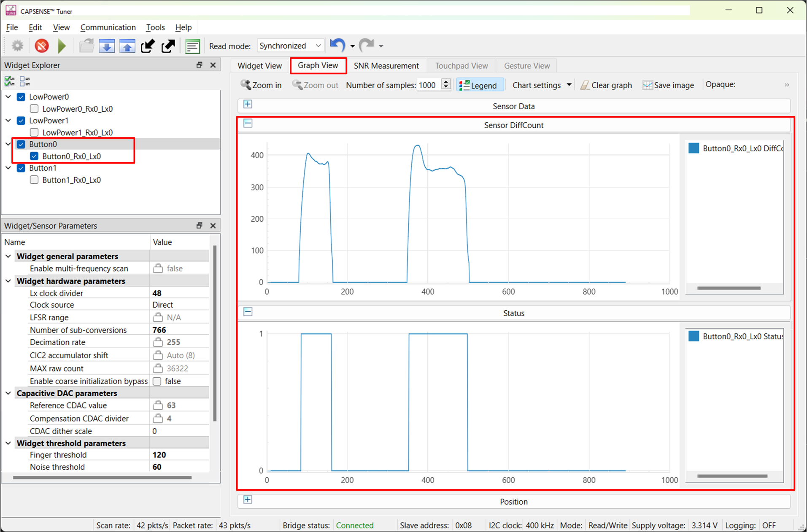Image resolution: width=807 pixels, height=532 pixels.
Task: Uncheck the Button1 widget checkbox
Action: pyautogui.click(x=21, y=168)
